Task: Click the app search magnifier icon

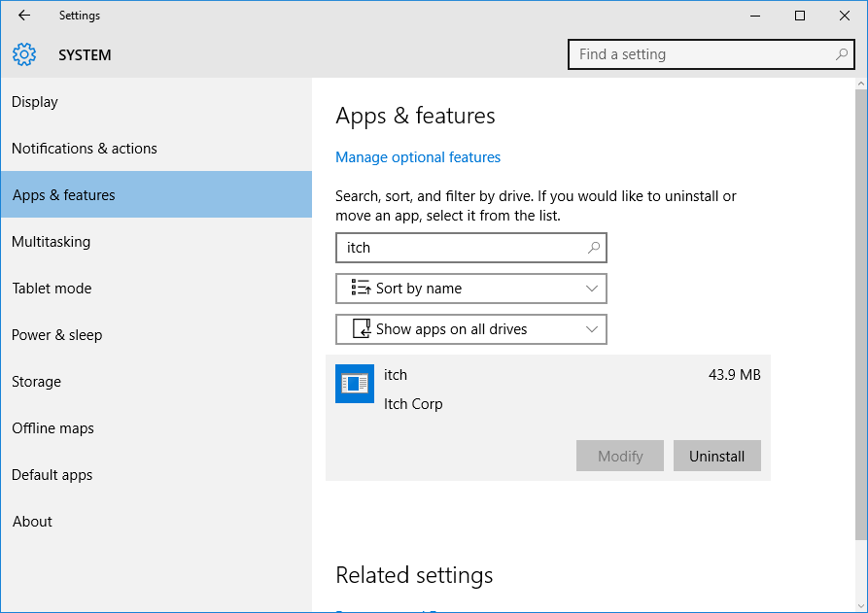Action: [594, 248]
